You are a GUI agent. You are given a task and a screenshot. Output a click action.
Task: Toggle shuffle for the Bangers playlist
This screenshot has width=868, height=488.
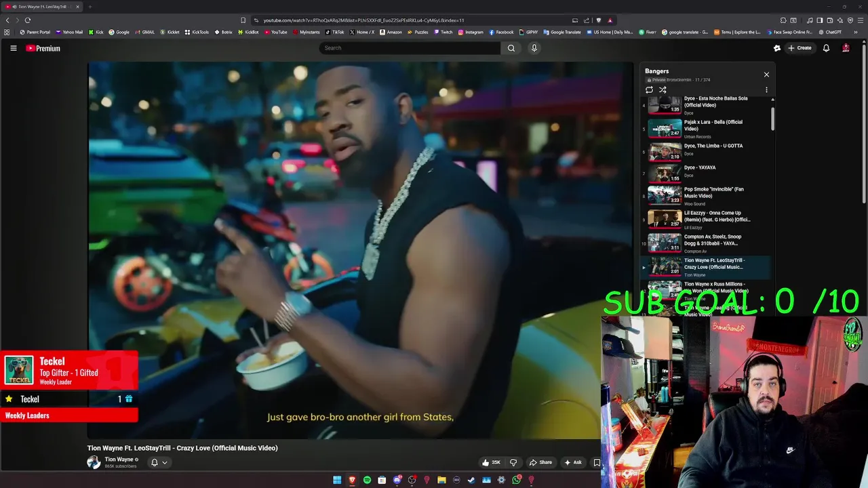(x=663, y=89)
